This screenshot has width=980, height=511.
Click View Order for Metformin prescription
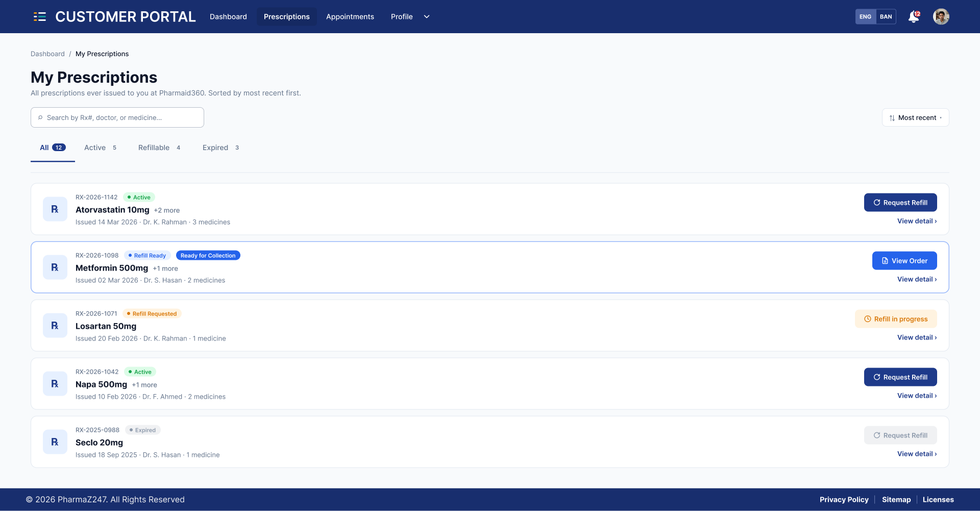tap(904, 261)
